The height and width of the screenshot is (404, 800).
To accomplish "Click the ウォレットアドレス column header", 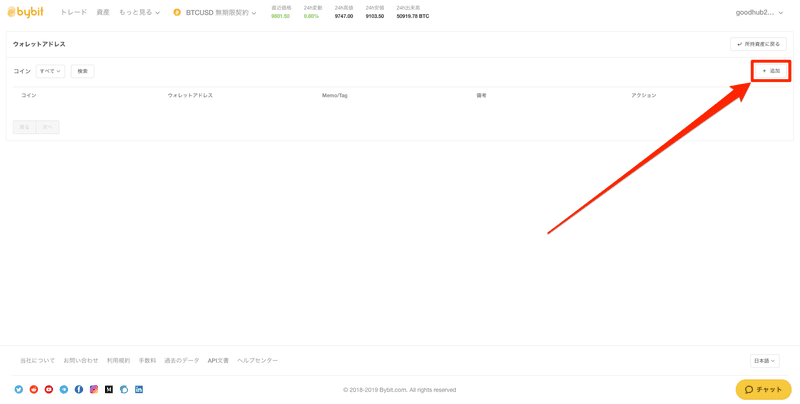I will coord(190,95).
